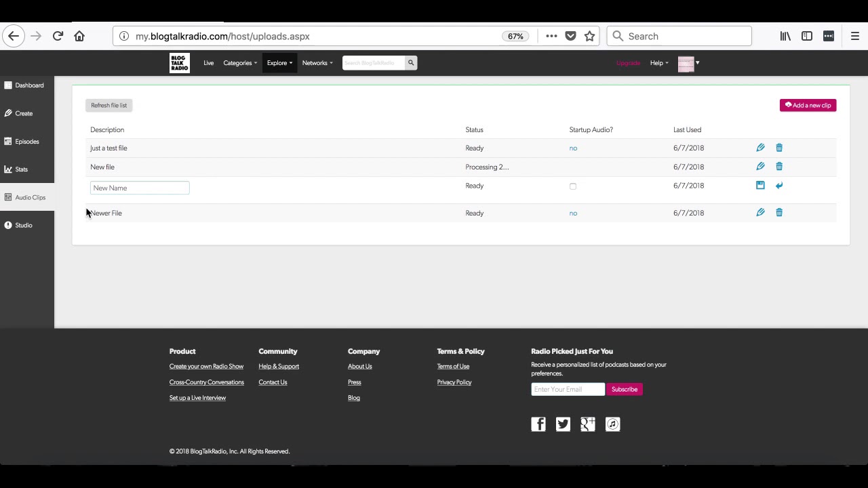868x488 pixels.
Task: Open the Twitter social icon
Action: point(563,424)
